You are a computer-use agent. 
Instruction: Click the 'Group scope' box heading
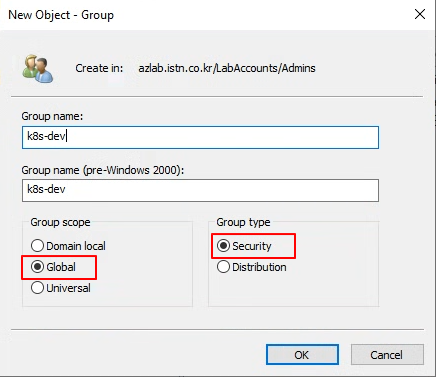(60, 222)
